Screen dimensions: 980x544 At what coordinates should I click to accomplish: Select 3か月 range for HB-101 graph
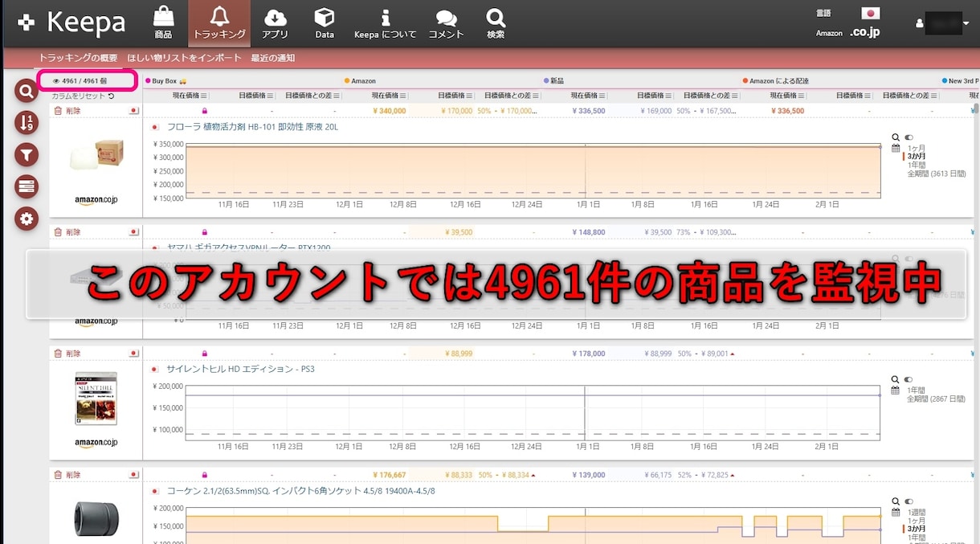tap(917, 156)
